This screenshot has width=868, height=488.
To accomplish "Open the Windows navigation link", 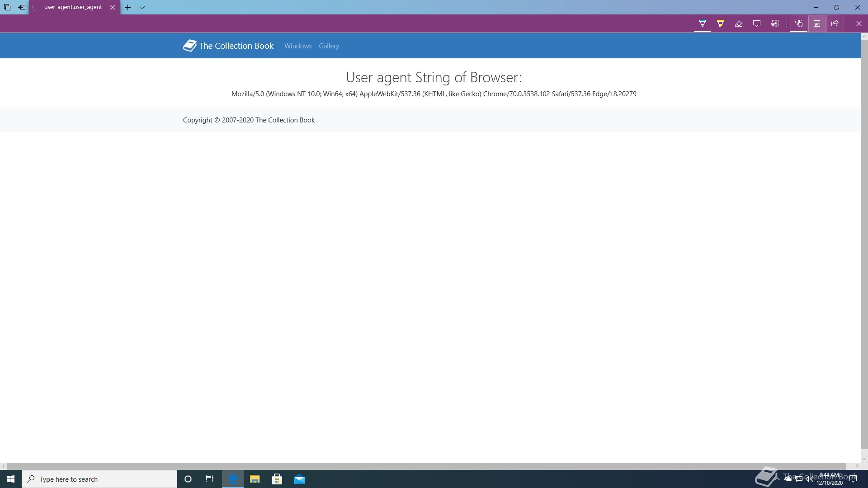I will click(297, 46).
